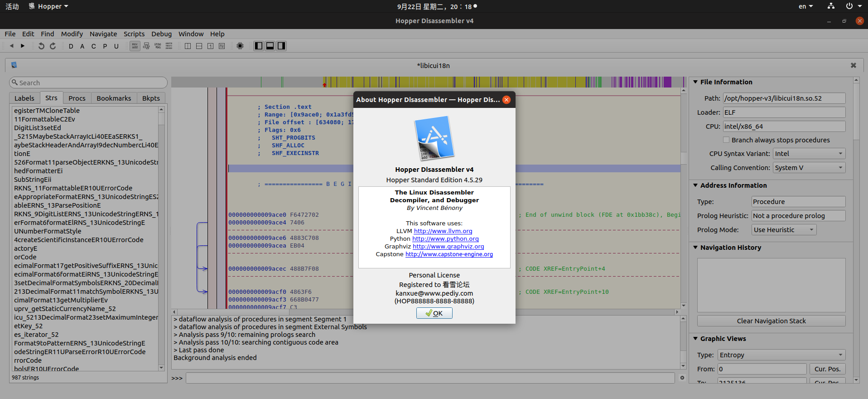Click the vertical split view icon
Image resolution: width=868 pixels, height=399 pixels.
pyautogui.click(x=188, y=46)
